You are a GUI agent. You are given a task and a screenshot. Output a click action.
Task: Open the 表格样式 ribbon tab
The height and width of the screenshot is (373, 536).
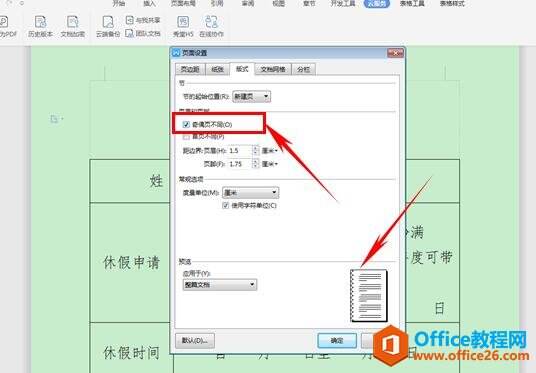(x=452, y=3)
